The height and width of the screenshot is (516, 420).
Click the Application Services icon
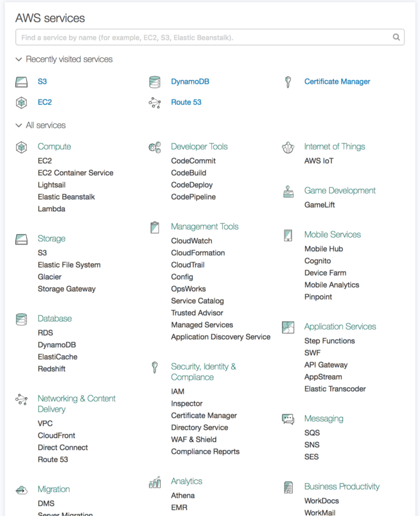pyautogui.click(x=288, y=327)
